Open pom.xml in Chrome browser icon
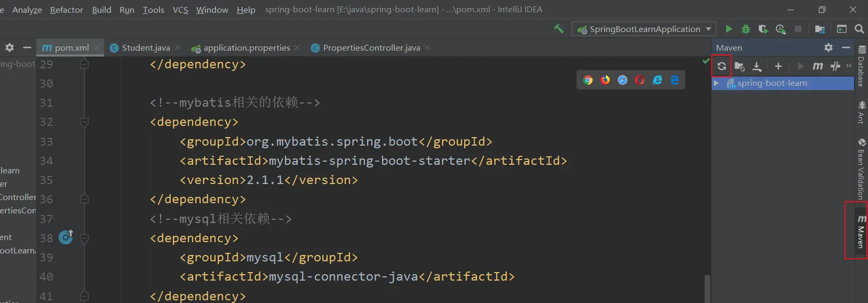 coord(588,80)
